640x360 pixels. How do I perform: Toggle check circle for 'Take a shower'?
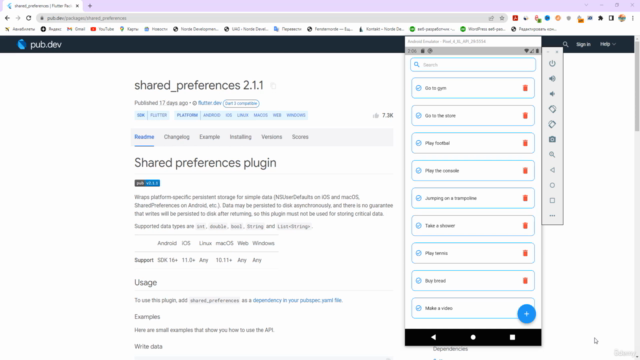tap(418, 226)
